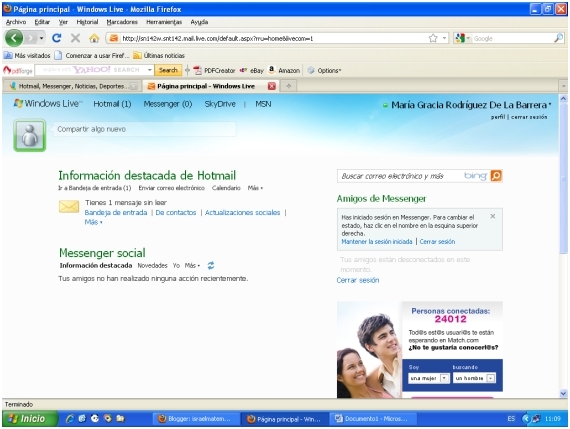Go to the Firefox home page icon
The image size is (570, 429).
click(94, 38)
